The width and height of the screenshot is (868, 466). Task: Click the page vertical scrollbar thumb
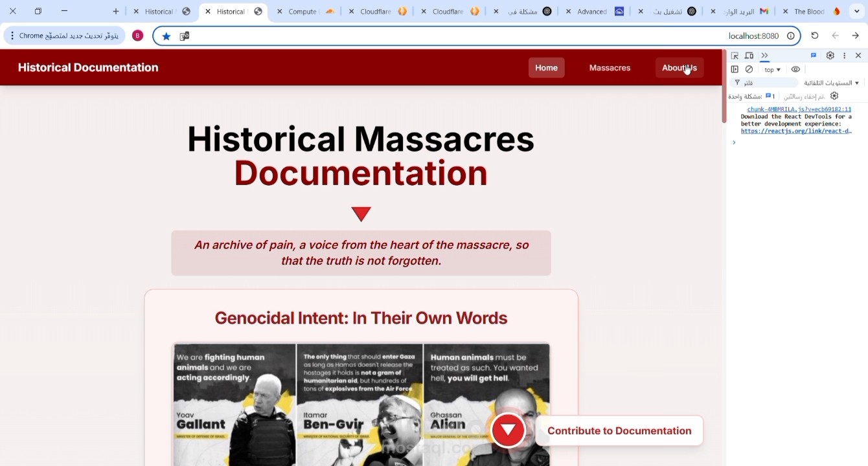click(x=724, y=86)
